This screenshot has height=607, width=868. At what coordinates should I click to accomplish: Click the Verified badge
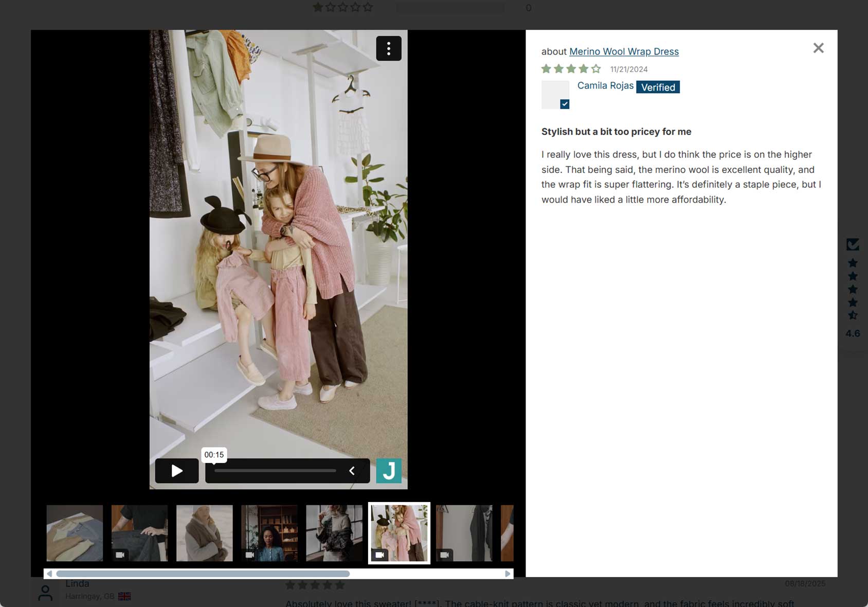658,87
